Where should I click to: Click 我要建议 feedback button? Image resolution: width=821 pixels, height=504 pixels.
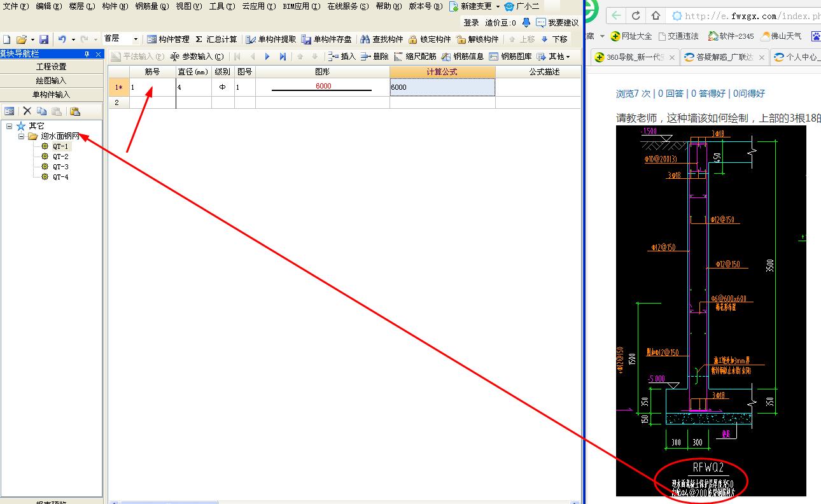[x=558, y=23]
